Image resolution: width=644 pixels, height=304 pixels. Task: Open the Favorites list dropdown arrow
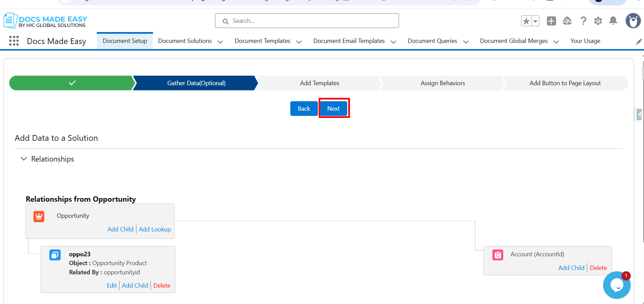[x=535, y=21]
